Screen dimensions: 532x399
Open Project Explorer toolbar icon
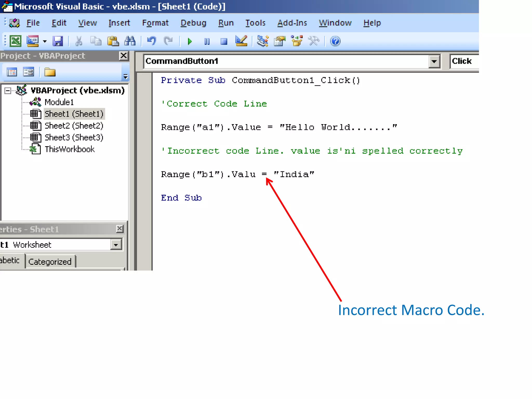click(263, 41)
